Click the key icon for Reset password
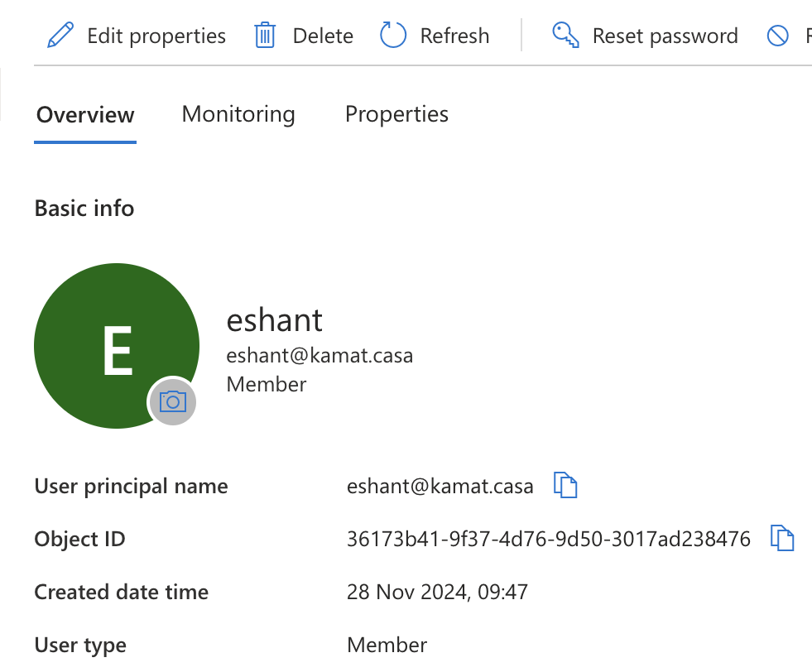Screen dimensions: 812x672 point(565,36)
